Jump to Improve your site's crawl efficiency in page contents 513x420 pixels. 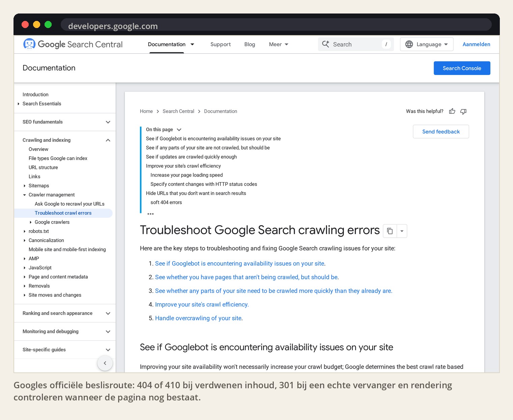183,166
